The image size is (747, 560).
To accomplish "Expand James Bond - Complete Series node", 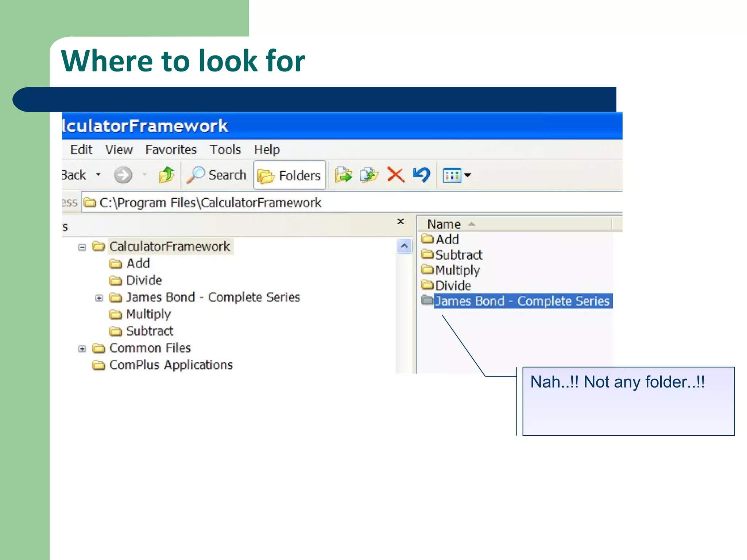I will 99,298.
